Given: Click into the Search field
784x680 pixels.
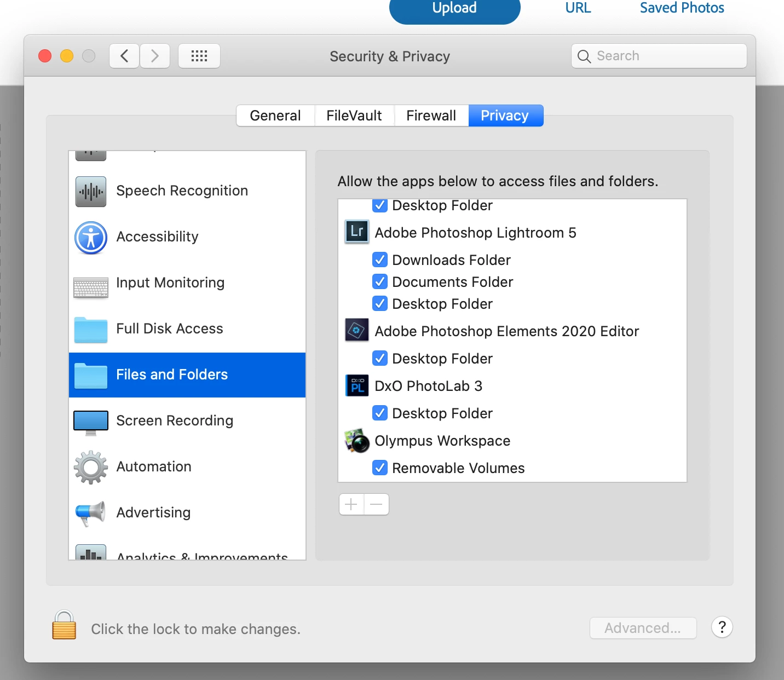Looking at the screenshot, I should tap(659, 56).
